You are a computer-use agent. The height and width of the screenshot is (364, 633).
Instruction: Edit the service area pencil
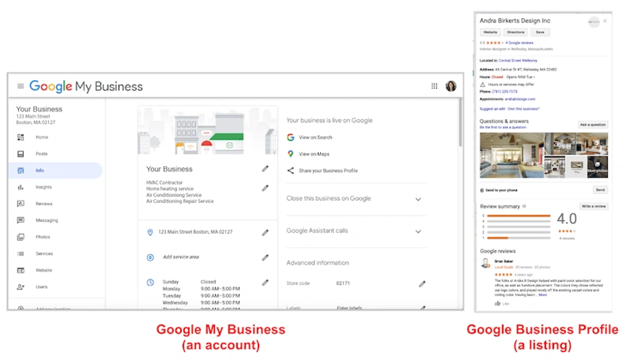tap(265, 258)
